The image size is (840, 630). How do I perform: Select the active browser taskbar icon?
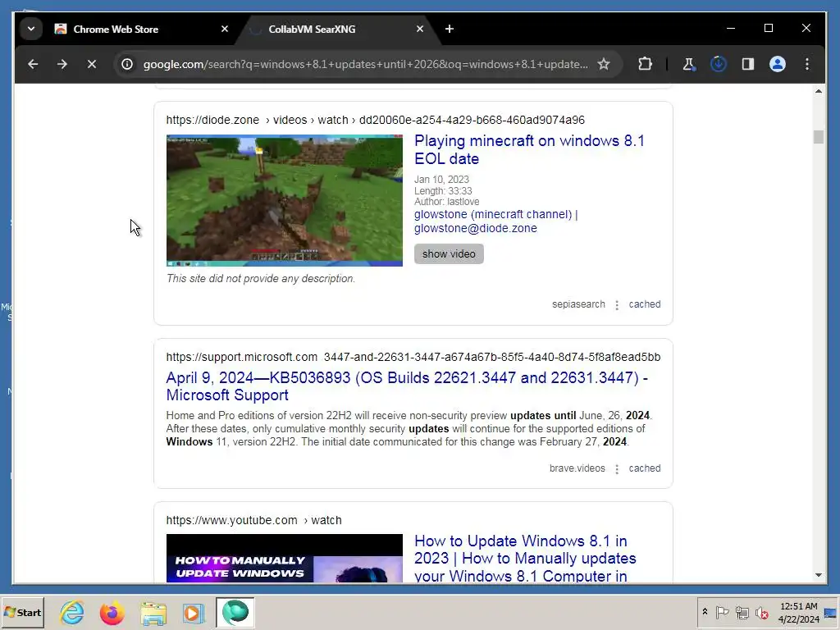(x=235, y=612)
